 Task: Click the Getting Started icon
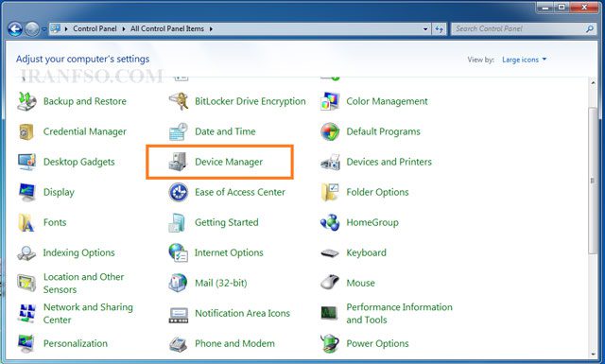178,223
